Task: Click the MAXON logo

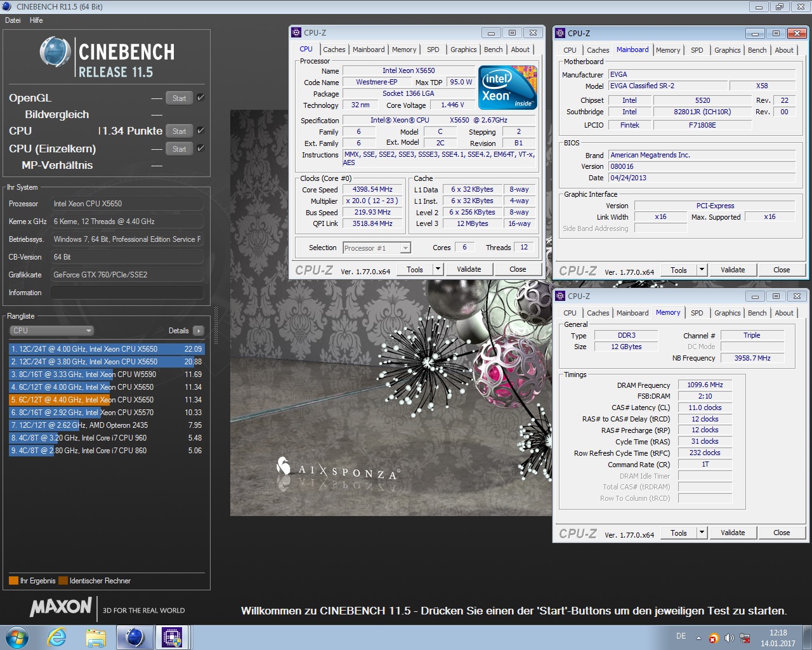Action: click(x=61, y=607)
